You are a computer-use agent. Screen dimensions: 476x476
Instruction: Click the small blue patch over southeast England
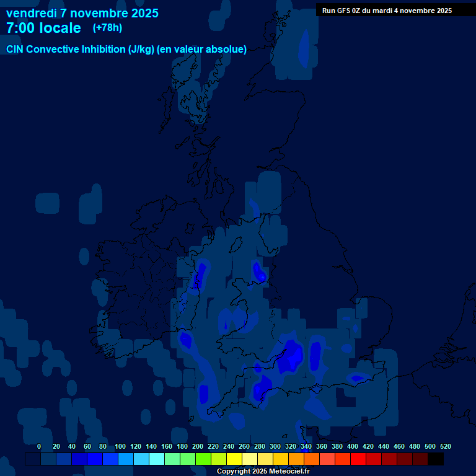click(x=357, y=378)
